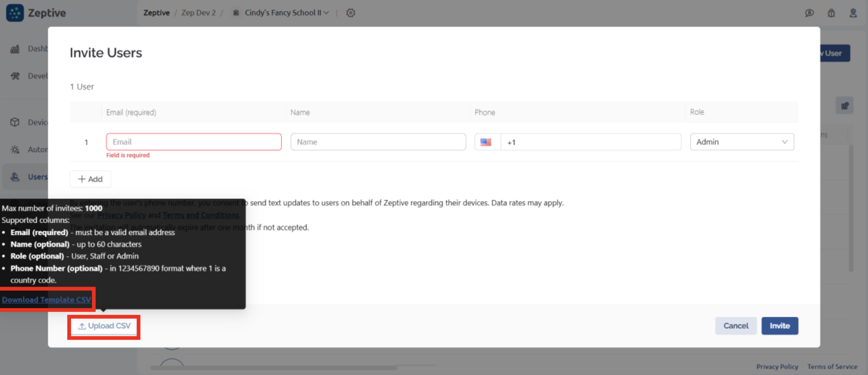The width and height of the screenshot is (868, 375).
Task: Open the settings gear icon in breadcrumb
Action: pos(351,13)
